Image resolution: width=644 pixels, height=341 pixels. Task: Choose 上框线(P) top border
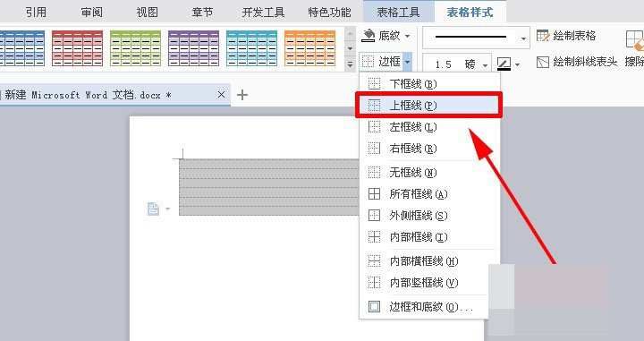[x=429, y=106]
